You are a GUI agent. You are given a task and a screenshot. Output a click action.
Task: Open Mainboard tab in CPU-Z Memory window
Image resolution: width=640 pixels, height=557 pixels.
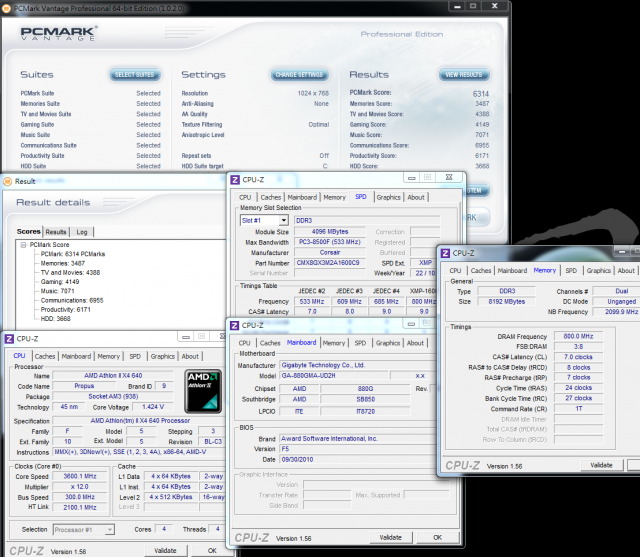512,271
